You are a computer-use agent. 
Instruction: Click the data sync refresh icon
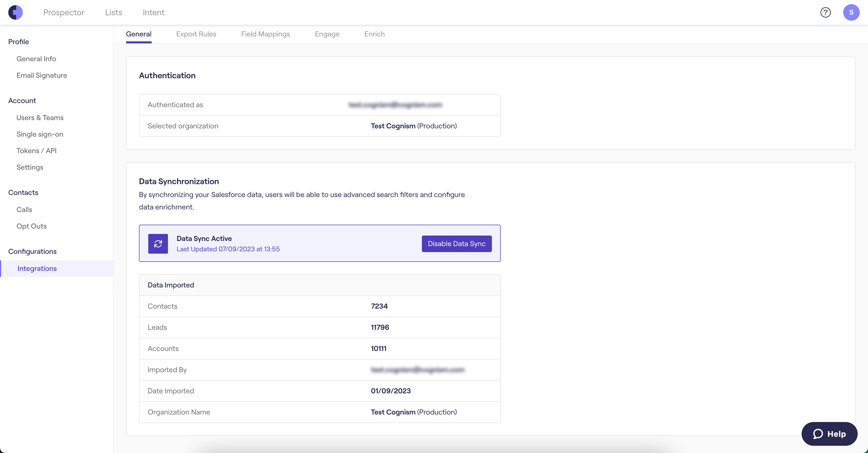coord(158,244)
